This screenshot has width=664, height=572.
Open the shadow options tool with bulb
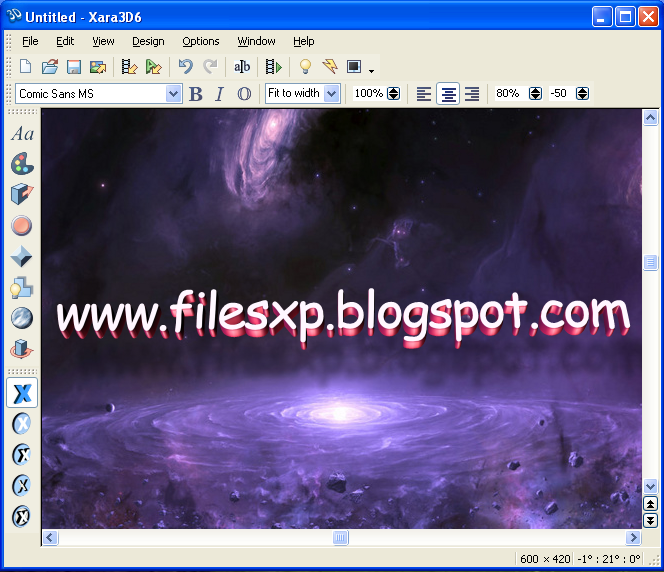(22, 287)
